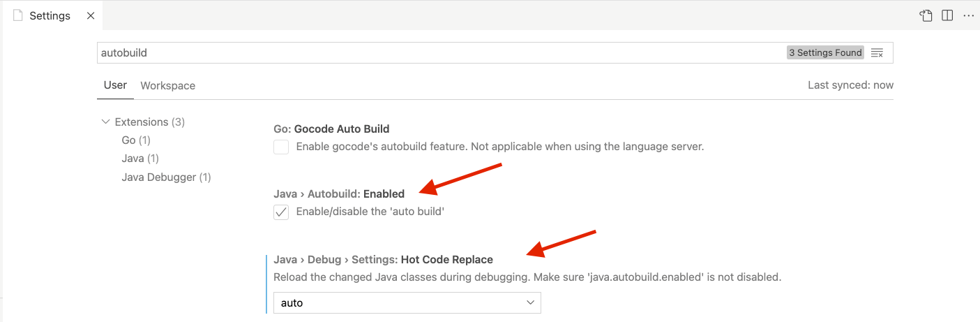Viewport: 980px width, 322px height.
Task: Clear the settings search input
Action: [877, 53]
